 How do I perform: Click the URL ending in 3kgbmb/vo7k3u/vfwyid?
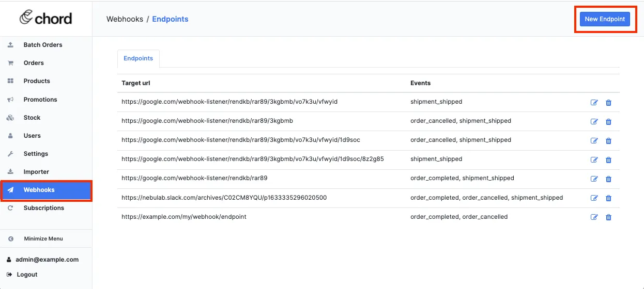point(229,102)
